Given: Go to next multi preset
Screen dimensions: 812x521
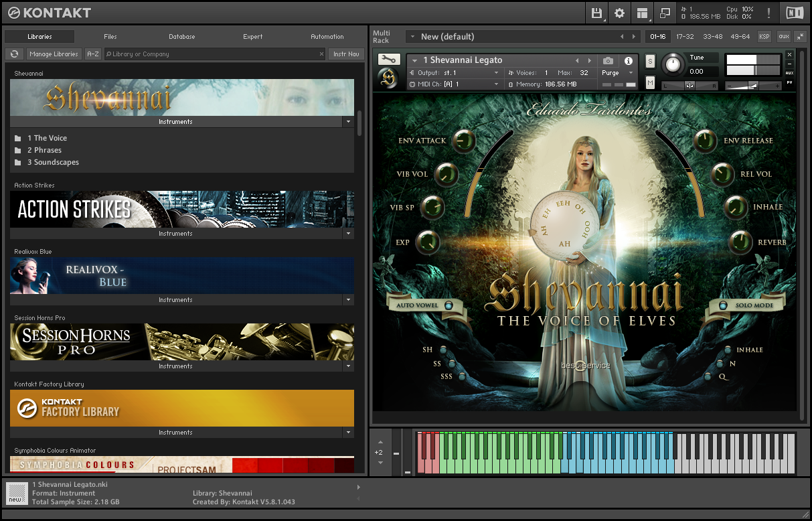Looking at the screenshot, I should (635, 36).
